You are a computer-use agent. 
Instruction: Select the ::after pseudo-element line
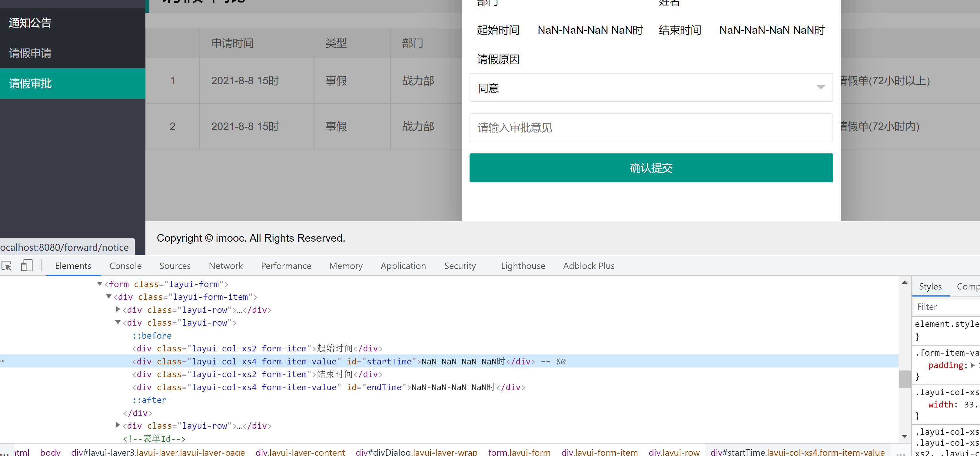[149, 400]
